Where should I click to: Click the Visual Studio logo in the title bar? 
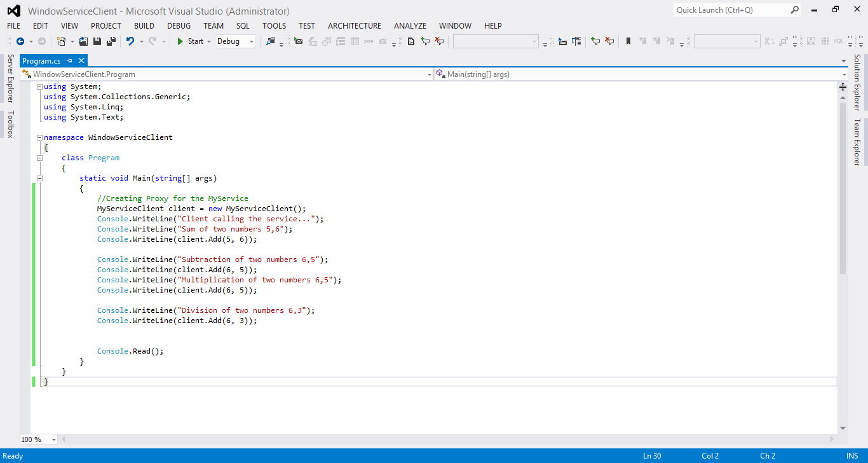[x=13, y=11]
